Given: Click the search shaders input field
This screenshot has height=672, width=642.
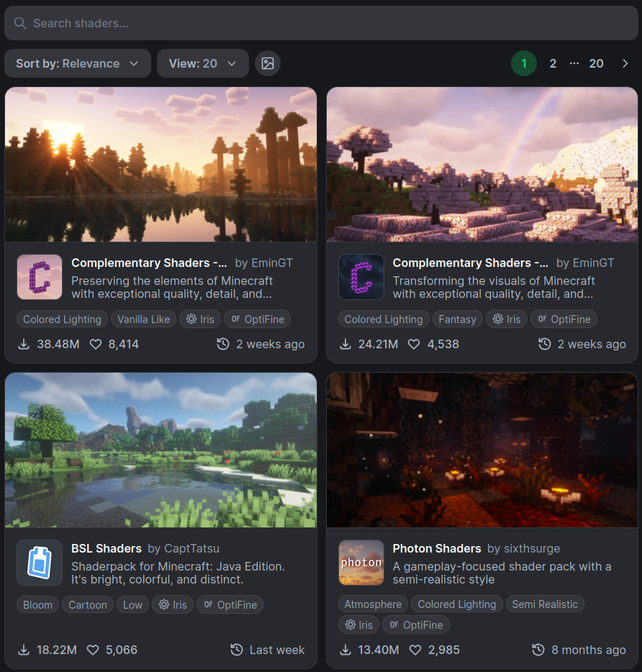Looking at the screenshot, I should (321, 23).
